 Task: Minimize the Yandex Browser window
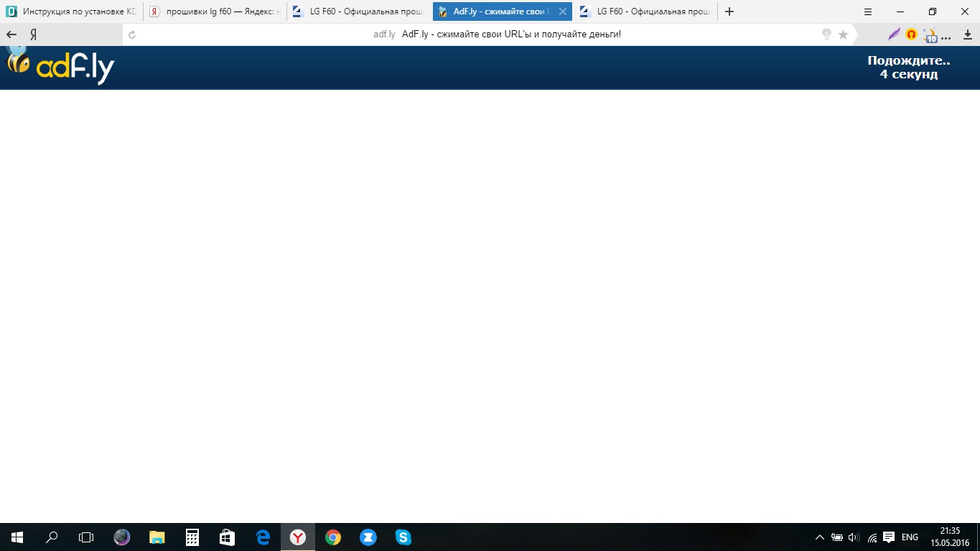(x=900, y=11)
